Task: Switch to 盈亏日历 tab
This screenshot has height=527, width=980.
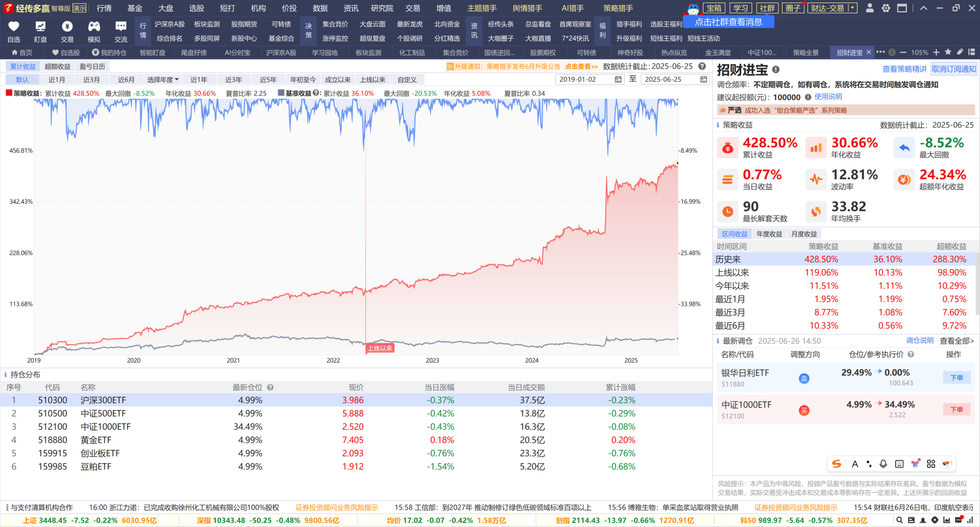Action: tap(92, 66)
